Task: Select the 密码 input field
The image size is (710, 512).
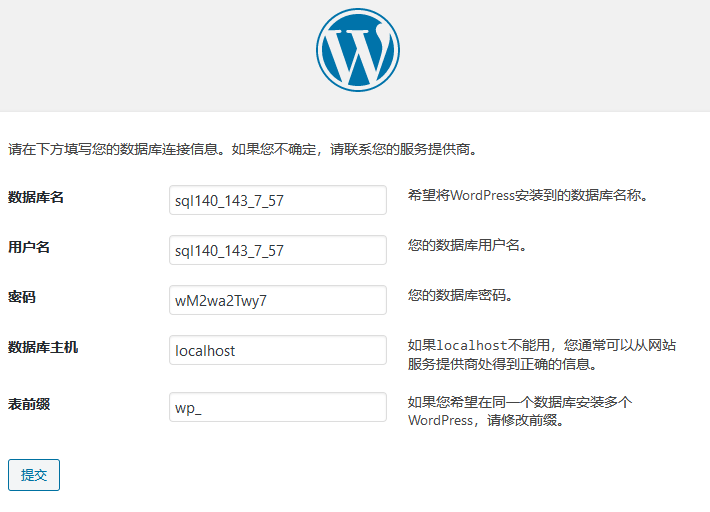Action: coord(278,300)
